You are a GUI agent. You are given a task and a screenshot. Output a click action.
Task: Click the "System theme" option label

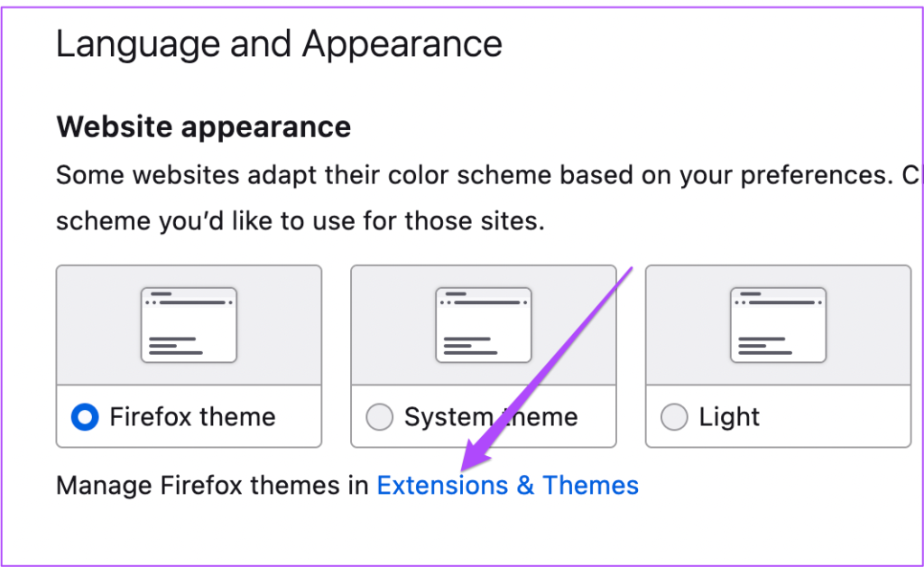pos(491,417)
